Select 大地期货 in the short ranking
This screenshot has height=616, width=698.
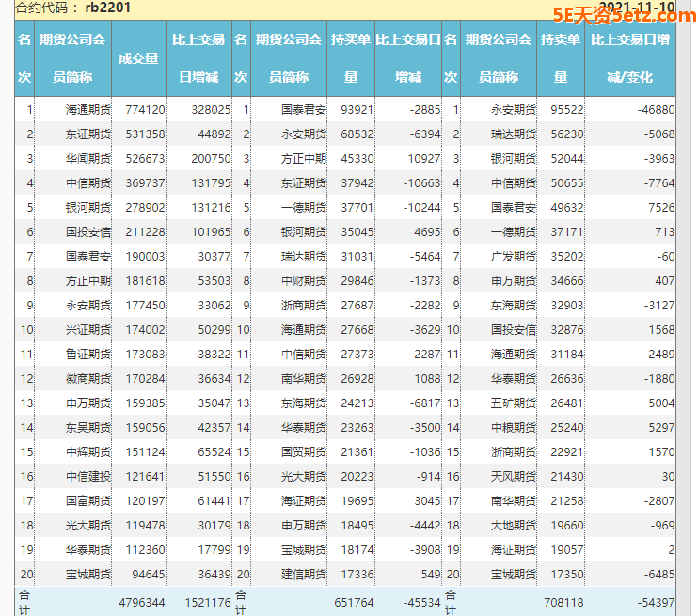pyautogui.click(x=514, y=526)
